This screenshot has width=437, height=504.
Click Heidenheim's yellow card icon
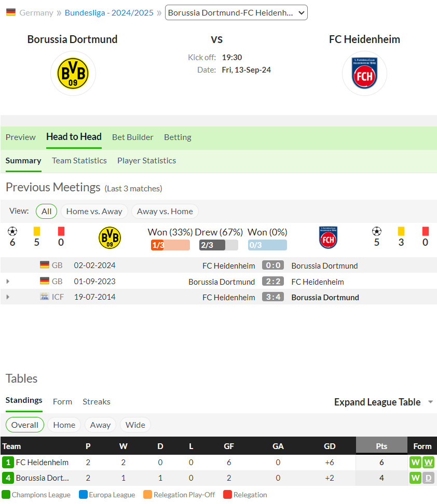pos(401,231)
